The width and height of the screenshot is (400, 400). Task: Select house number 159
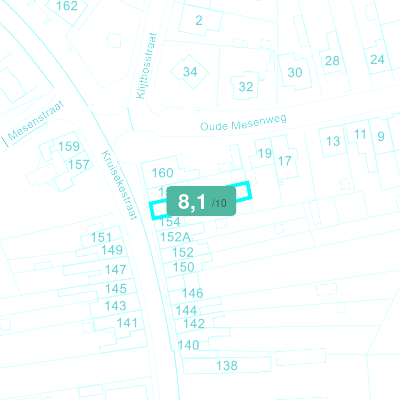(x=69, y=146)
